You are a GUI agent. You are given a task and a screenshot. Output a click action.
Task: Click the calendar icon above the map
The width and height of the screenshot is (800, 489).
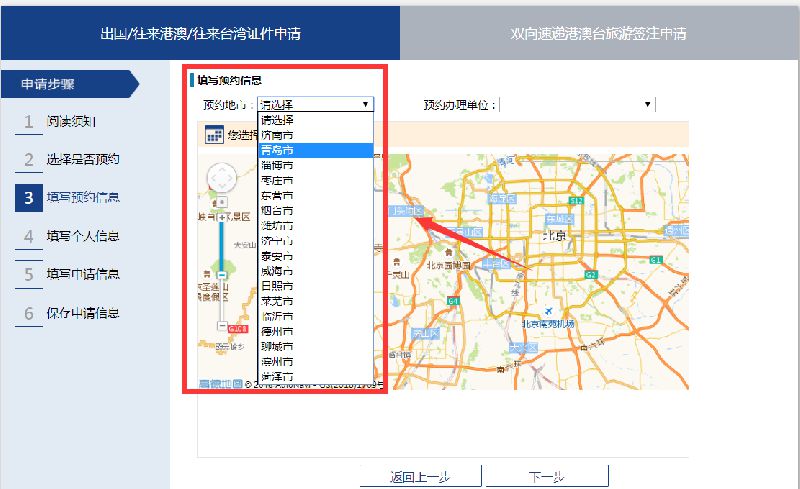pyautogui.click(x=214, y=135)
